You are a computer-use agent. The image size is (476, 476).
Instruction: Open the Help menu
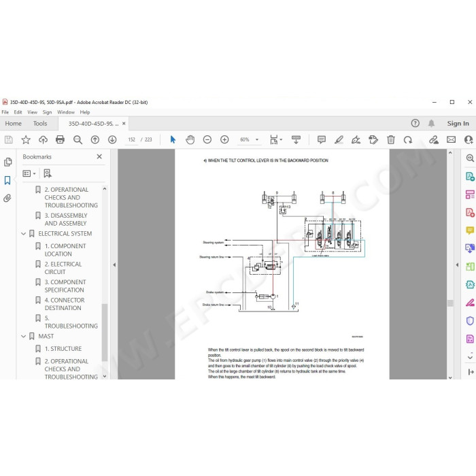click(x=85, y=112)
